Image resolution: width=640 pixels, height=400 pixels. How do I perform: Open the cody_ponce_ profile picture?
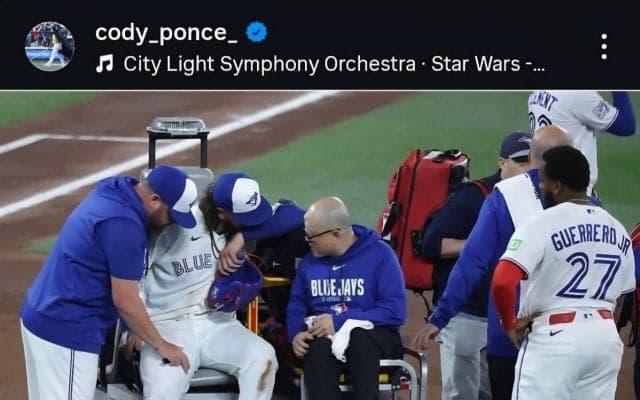click(49, 46)
